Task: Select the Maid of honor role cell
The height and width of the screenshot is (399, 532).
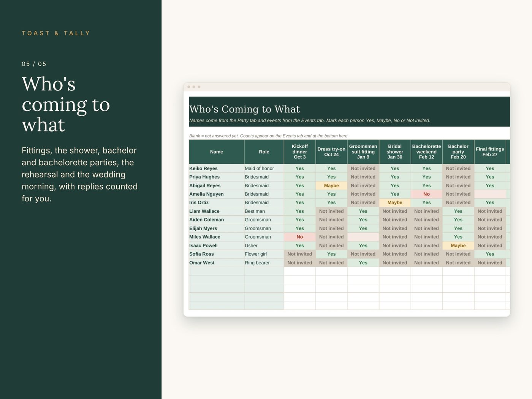Action: (x=264, y=168)
